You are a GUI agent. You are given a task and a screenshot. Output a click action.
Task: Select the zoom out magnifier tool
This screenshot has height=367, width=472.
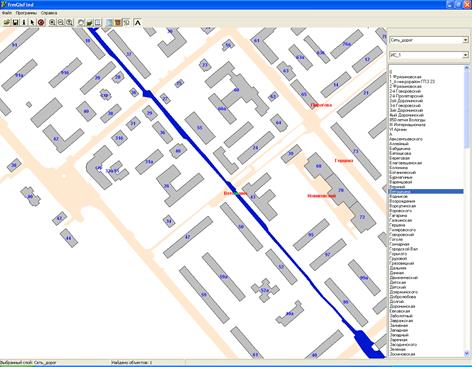[x=61, y=22]
